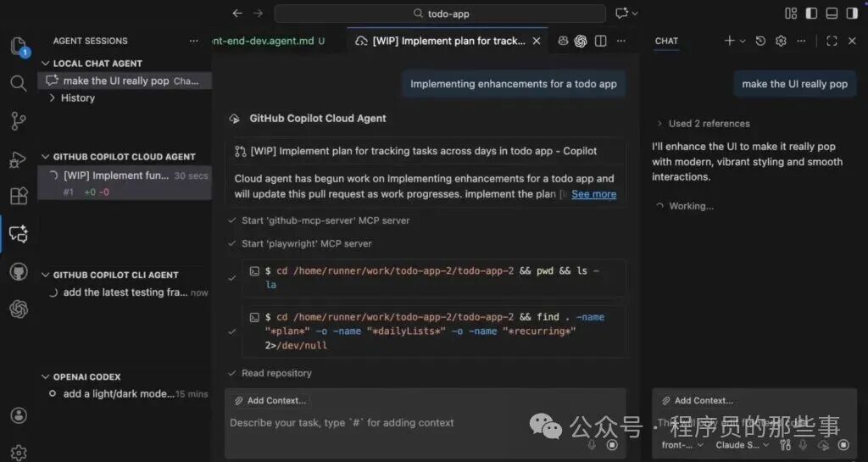Click the OpenAI icon in editor actions
The height and width of the screenshot is (462, 868).
tap(580, 41)
